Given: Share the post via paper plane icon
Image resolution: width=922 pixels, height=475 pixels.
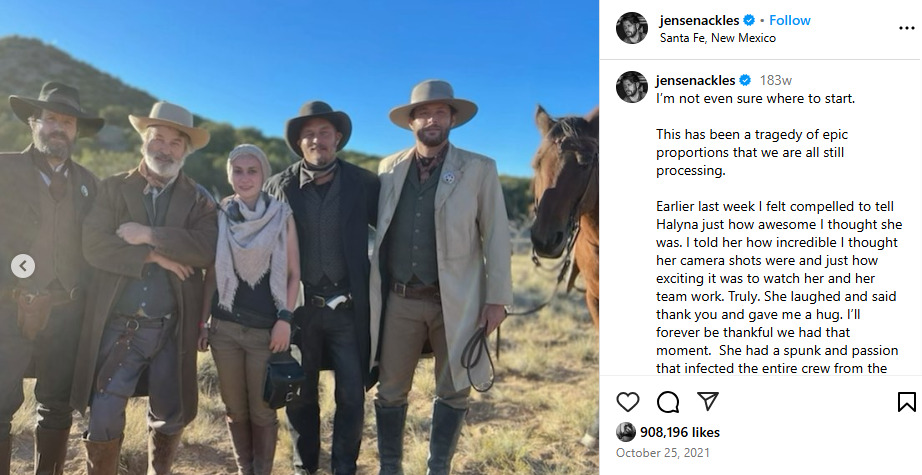Looking at the screenshot, I should 708,402.
